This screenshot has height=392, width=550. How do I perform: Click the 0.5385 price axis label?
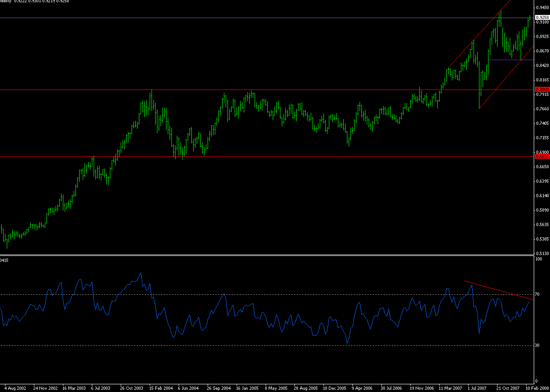(542, 239)
